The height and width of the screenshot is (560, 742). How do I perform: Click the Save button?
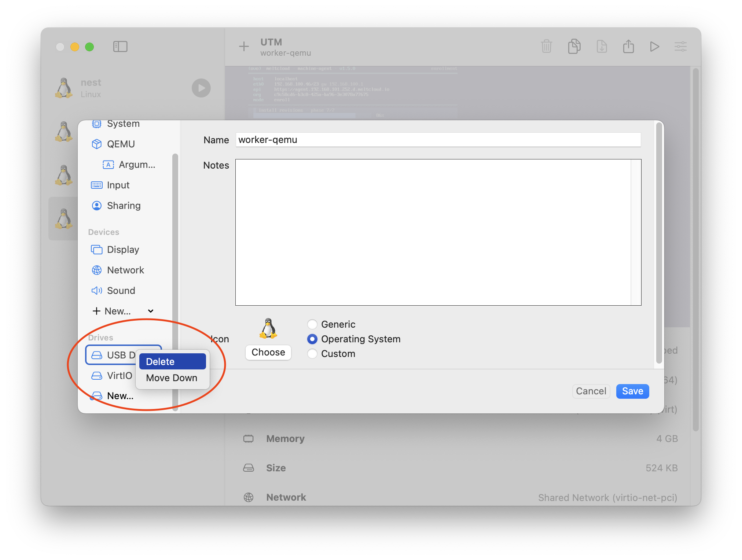(632, 391)
